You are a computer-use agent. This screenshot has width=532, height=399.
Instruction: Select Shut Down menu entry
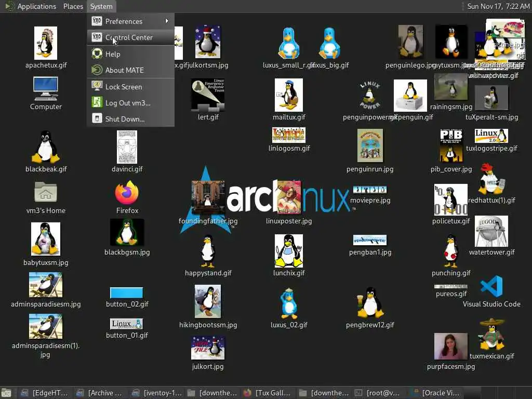(x=130, y=119)
